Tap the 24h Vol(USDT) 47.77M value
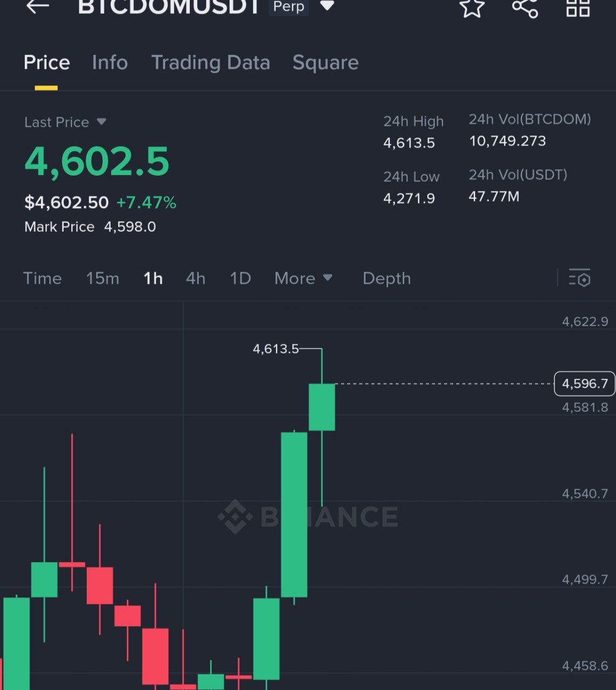The width and height of the screenshot is (616, 690). [x=494, y=196]
